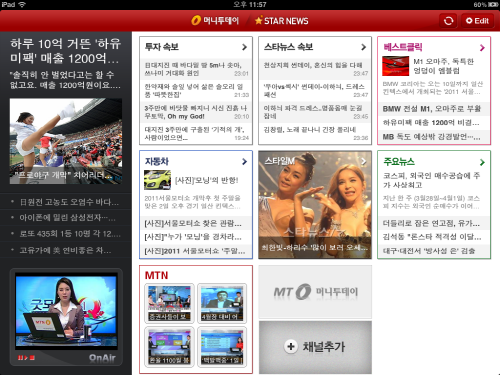Tap the refresh icon in header
This screenshot has height=375, width=500.
(448, 21)
